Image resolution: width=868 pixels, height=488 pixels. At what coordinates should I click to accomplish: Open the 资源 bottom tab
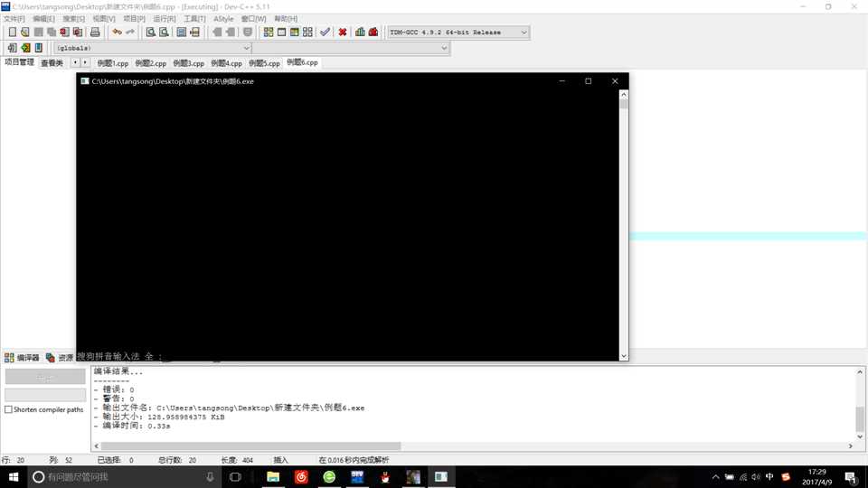[60, 358]
